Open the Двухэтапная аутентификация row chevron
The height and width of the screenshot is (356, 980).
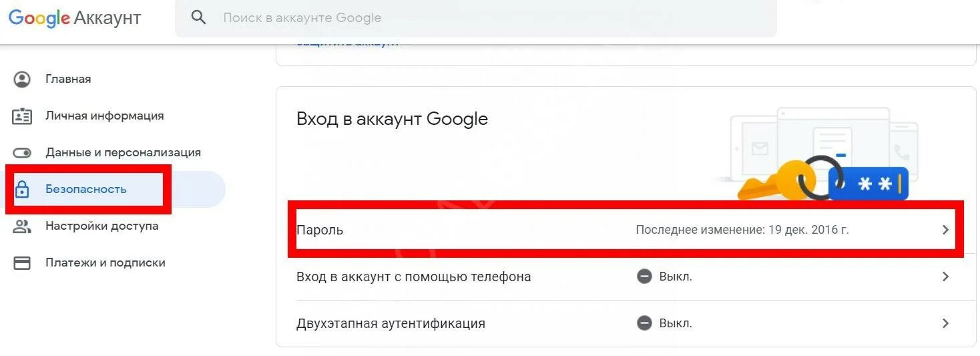tap(945, 323)
